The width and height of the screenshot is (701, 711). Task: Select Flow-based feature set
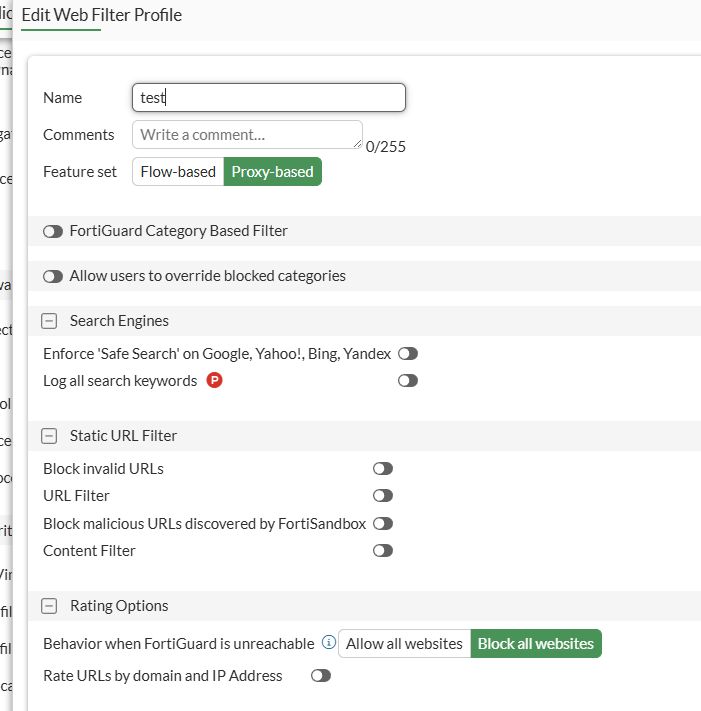(x=178, y=172)
